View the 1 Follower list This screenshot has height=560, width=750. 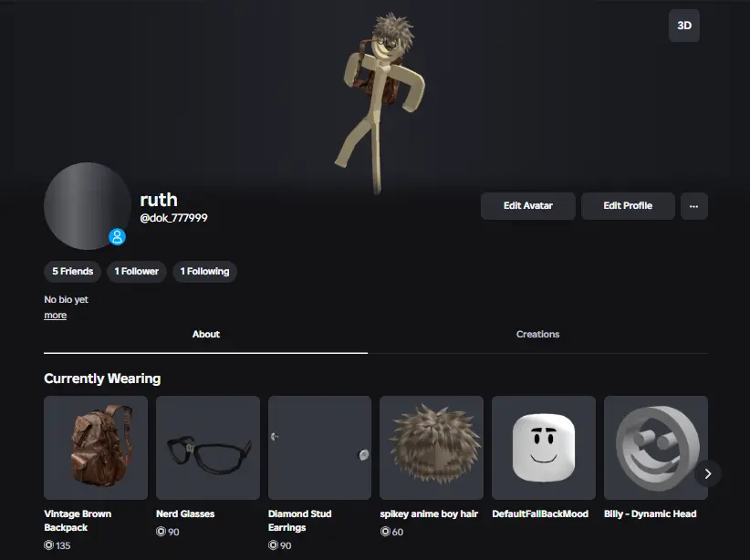click(x=136, y=272)
